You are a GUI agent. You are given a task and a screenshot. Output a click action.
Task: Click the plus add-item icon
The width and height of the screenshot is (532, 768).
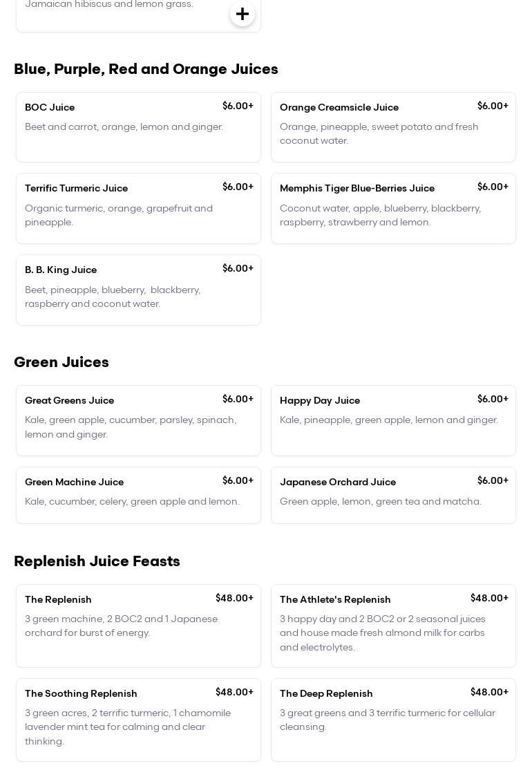(x=243, y=14)
